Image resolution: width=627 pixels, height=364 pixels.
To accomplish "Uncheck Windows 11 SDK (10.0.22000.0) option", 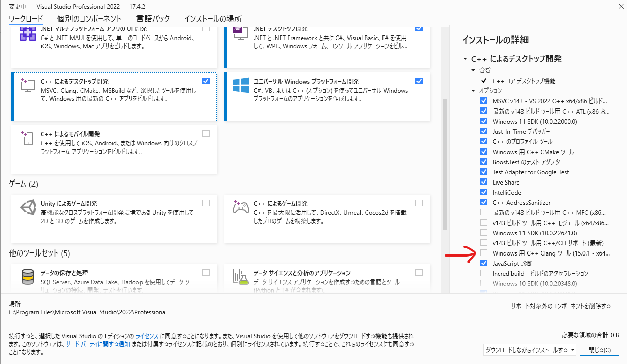I will point(484,121).
